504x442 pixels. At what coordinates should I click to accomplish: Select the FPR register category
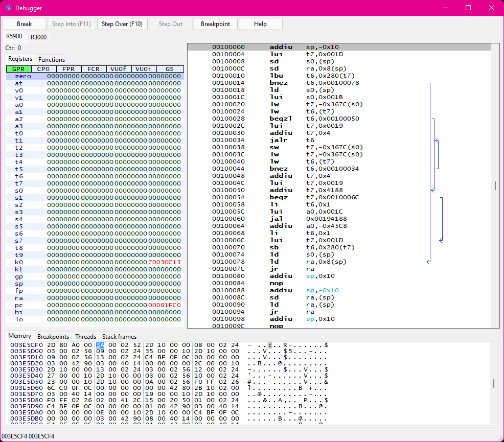point(68,69)
